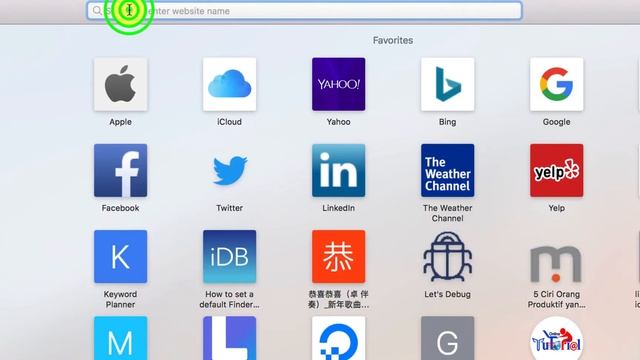Click the '5 Ciri Orang Produktif yan...' label

[556, 299]
